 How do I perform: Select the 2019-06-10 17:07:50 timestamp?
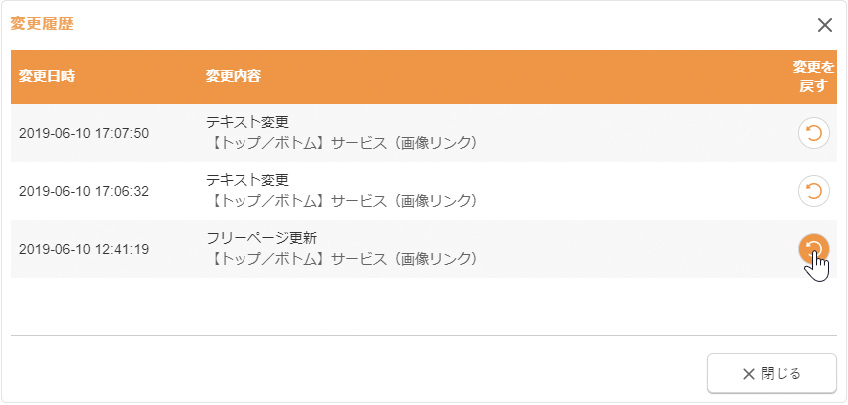(84, 133)
